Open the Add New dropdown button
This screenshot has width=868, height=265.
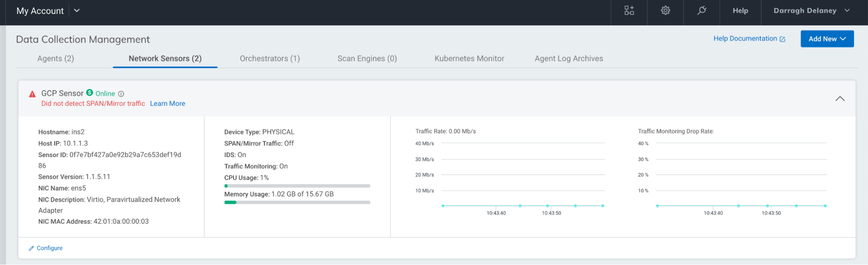(x=827, y=39)
